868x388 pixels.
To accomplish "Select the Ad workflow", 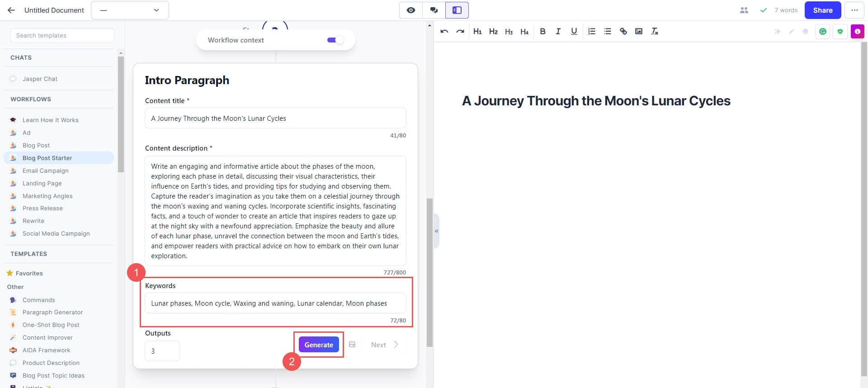I will (x=26, y=132).
